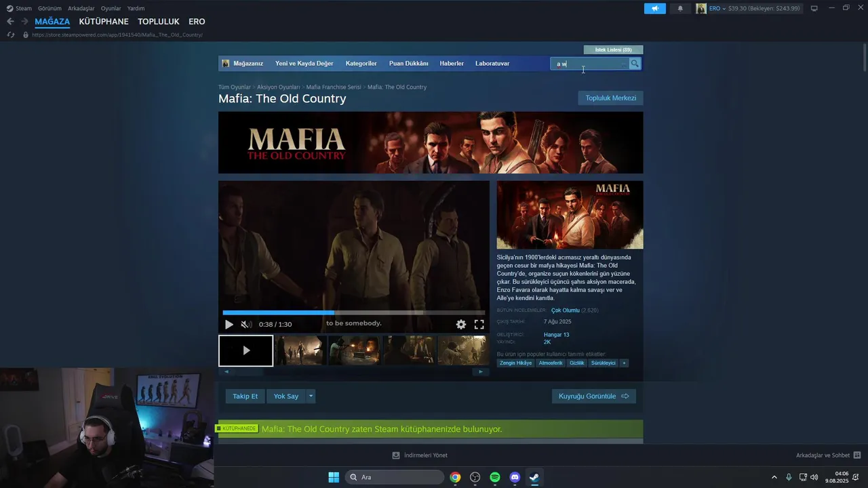Show hidden system tray icons
Screen dimensions: 868x488
[x=774, y=477]
